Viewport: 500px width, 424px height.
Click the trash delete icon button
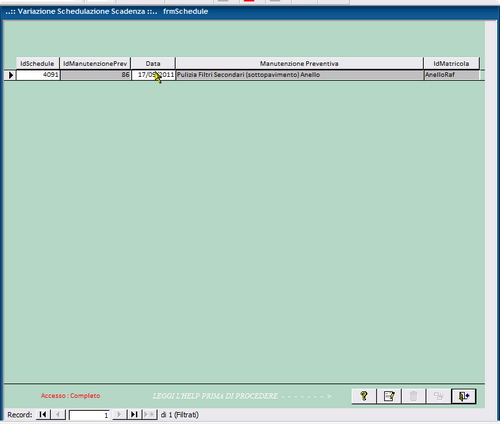pyautogui.click(x=414, y=396)
